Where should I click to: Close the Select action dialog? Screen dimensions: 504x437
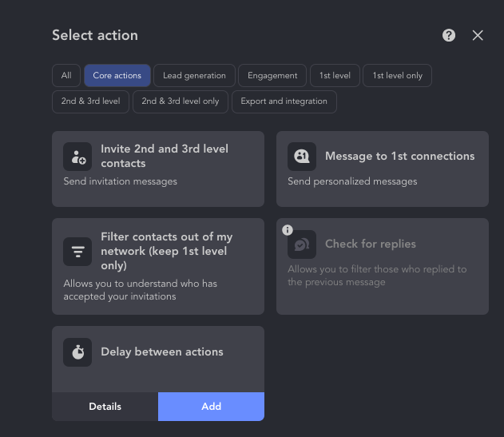tap(478, 35)
